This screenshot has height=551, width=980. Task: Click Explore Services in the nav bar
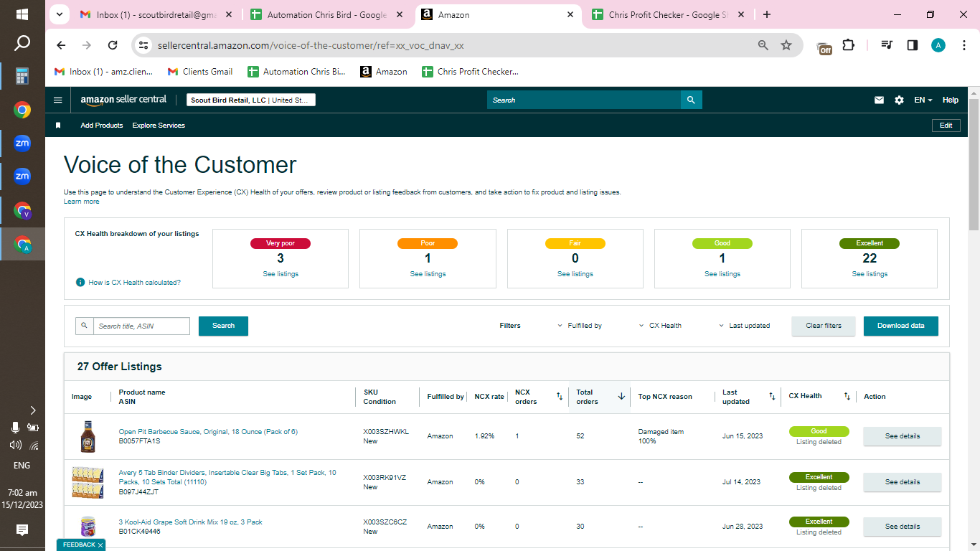(159, 126)
